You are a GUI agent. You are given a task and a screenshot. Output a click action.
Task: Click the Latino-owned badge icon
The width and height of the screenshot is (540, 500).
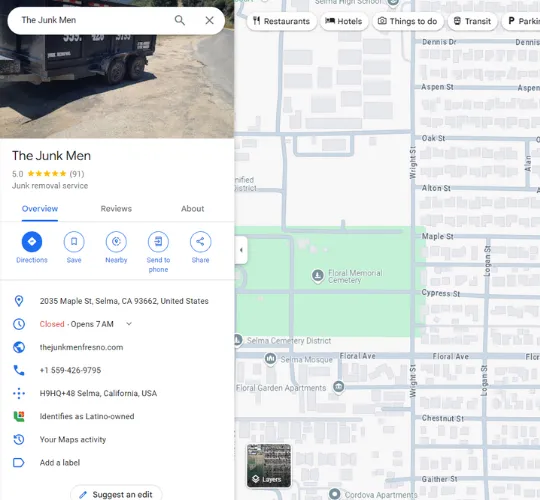[x=19, y=416]
